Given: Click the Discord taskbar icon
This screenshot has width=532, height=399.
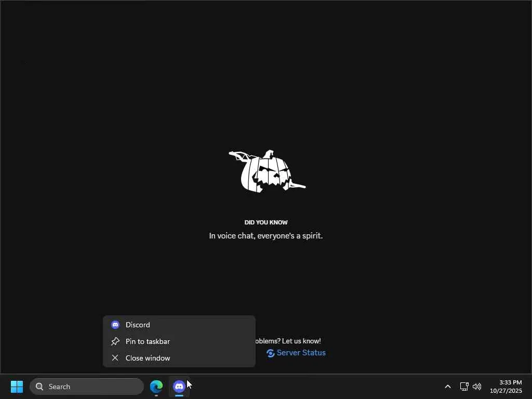Looking at the screenshot, I should coord(179,387).
